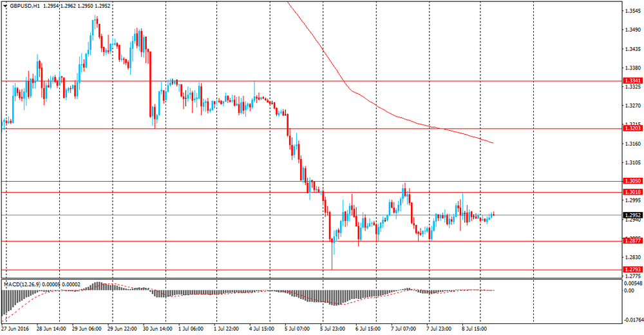Click the 30 Jun 14:00 time label

click(157, 329)
